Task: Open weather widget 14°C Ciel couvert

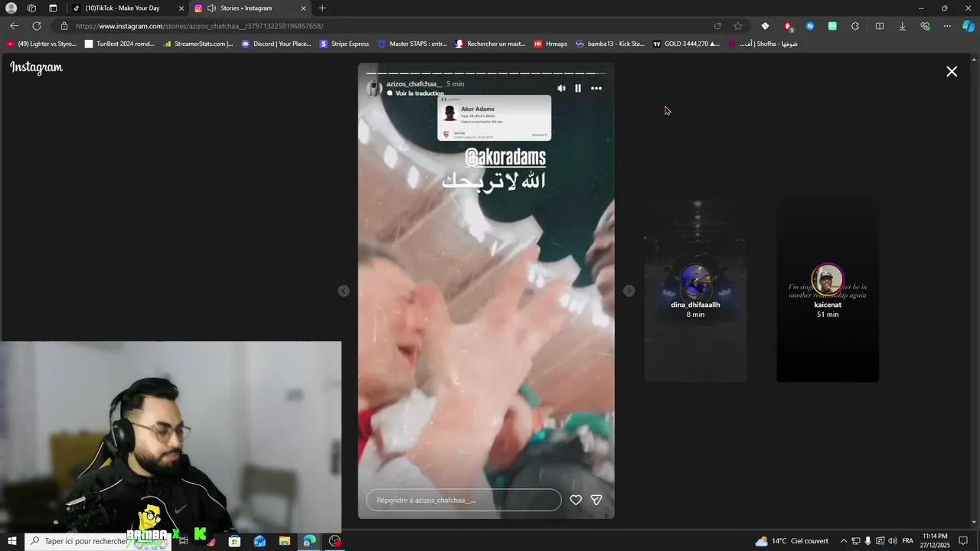Action: point(792,541)
